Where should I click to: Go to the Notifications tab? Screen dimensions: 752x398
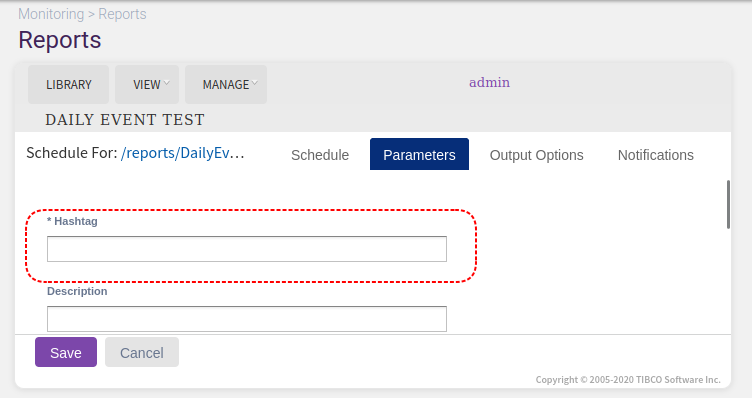[656, 155]
